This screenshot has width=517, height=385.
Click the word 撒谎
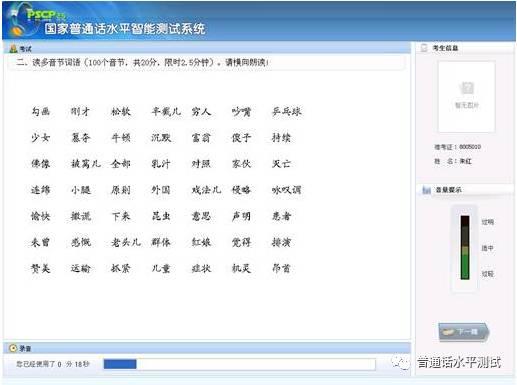coord(80,216)
